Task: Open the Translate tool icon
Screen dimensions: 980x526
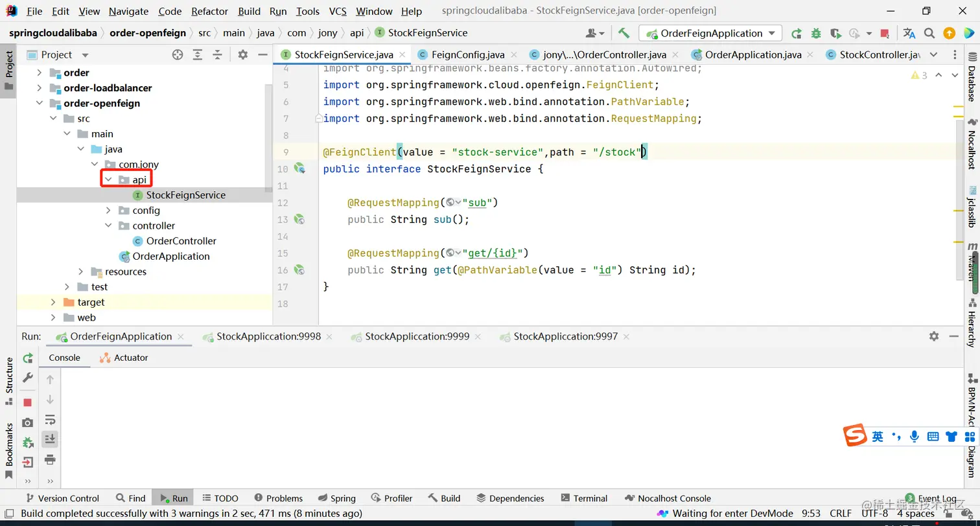Action: (909, 33)
